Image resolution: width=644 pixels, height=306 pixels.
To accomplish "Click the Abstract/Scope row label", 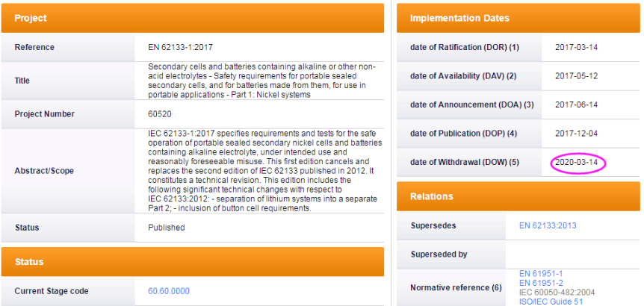I will click(45, 171).
